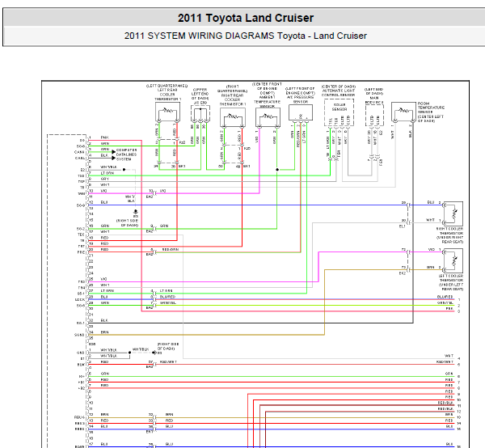Image resolution: width=485 pixels, height=448 pixels.
Task: Click the Main Body ECU label
Action: click(374, 95)
